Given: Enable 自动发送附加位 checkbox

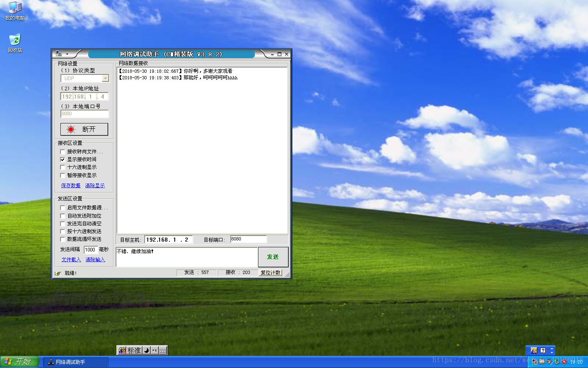Looking at the screenshot, I should (62, 216).
